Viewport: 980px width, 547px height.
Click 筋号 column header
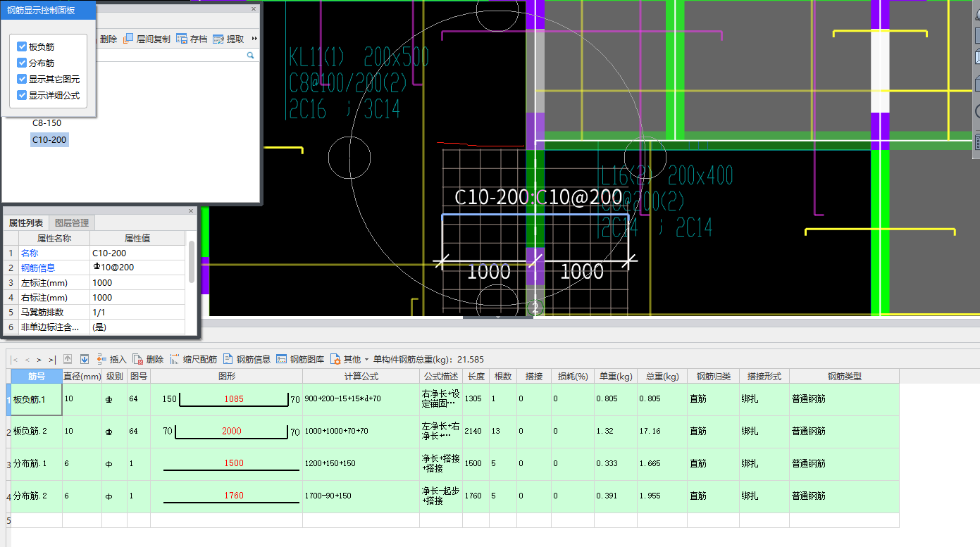tap(37, 377)
